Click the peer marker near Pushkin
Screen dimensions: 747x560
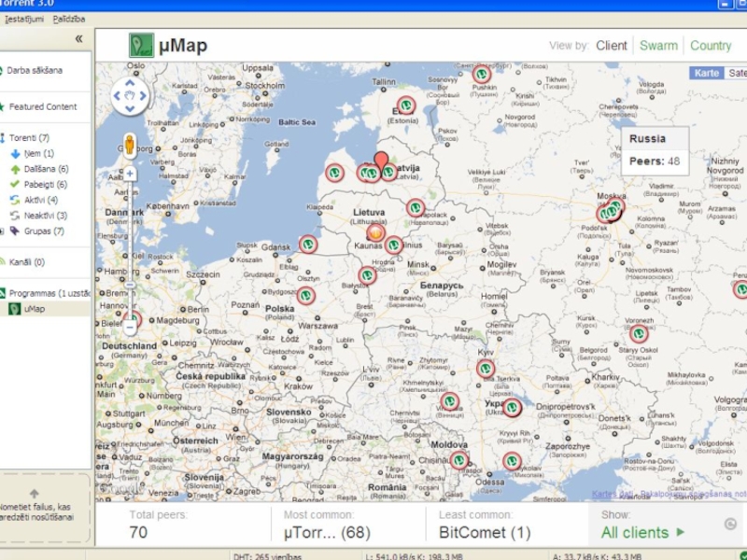click(x=482, y=75)
